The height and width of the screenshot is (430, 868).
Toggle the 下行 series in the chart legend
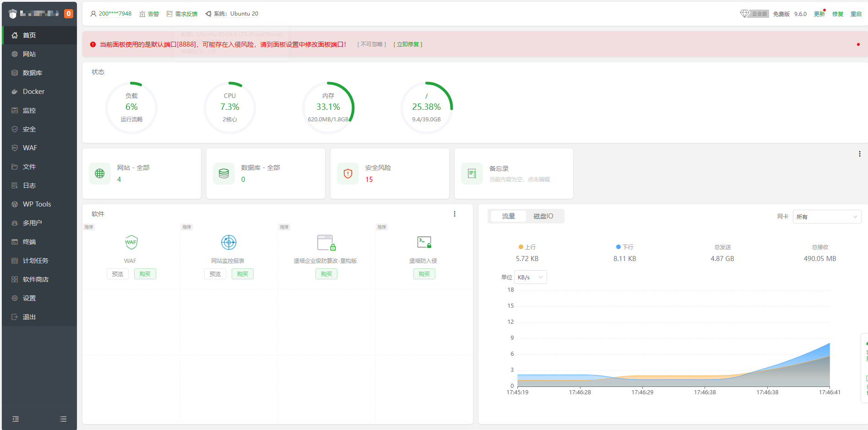(624, 247)
